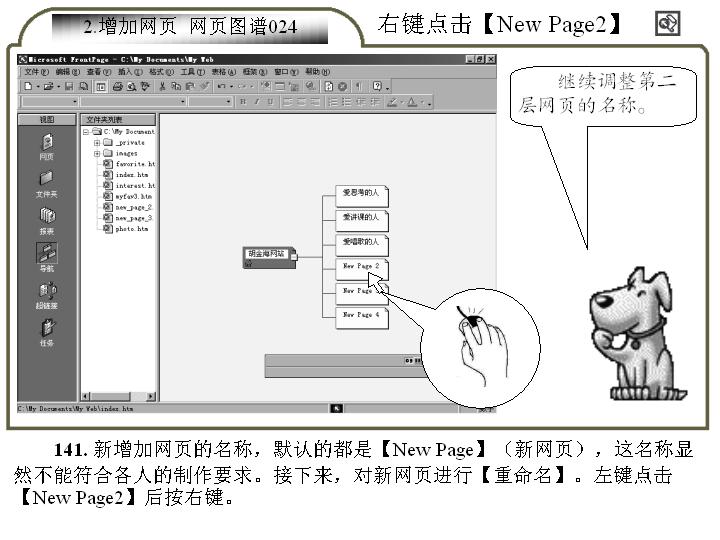Toggle Italic formatting button

click(x=257, y=101)
